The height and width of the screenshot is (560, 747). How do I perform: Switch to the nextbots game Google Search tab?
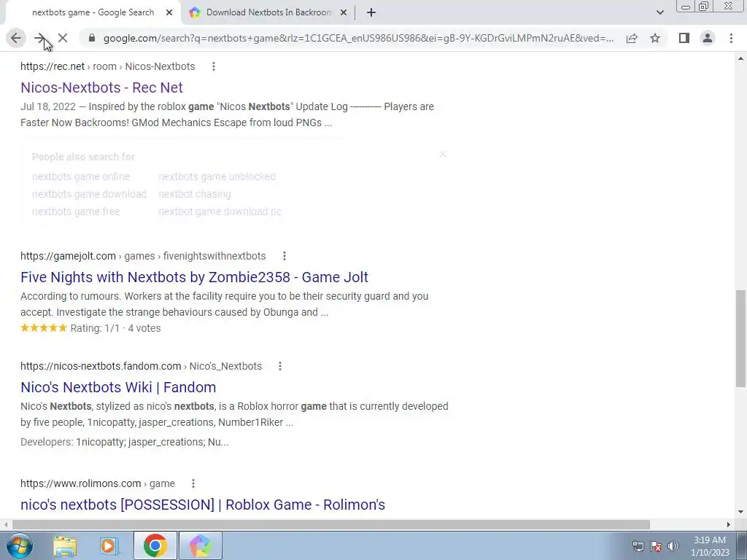[x=93, y=12]
